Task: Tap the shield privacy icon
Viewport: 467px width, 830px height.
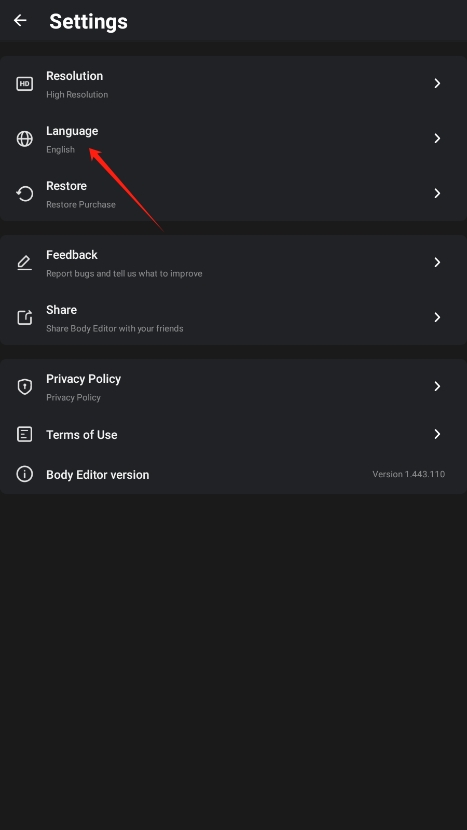Action: [24, 386]
